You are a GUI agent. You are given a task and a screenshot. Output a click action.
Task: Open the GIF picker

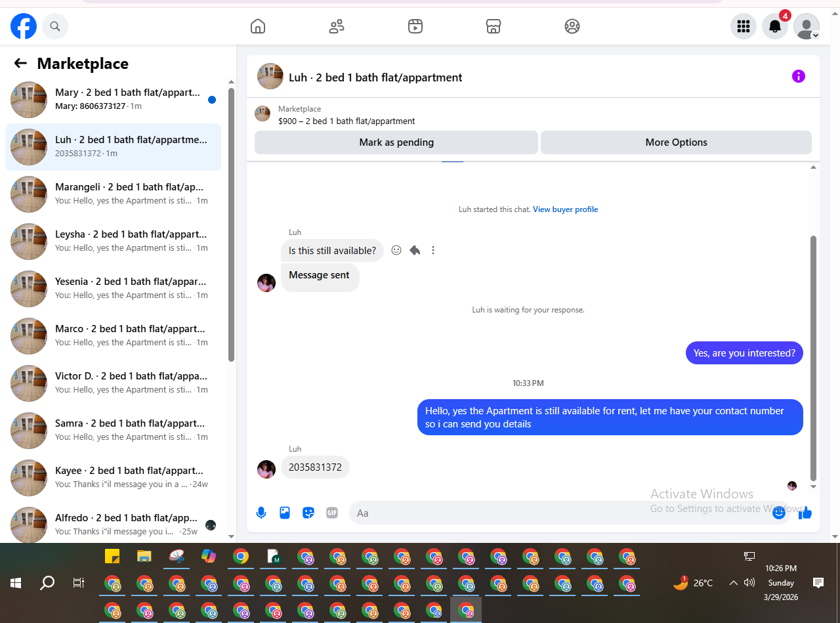pyautogui.click(x=332, y=513)
